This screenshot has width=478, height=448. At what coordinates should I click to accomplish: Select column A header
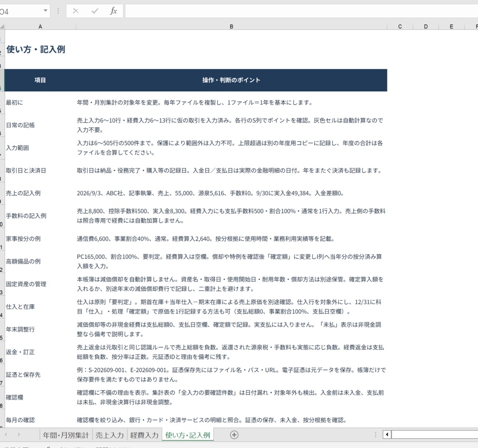click(x=40, y=27)
